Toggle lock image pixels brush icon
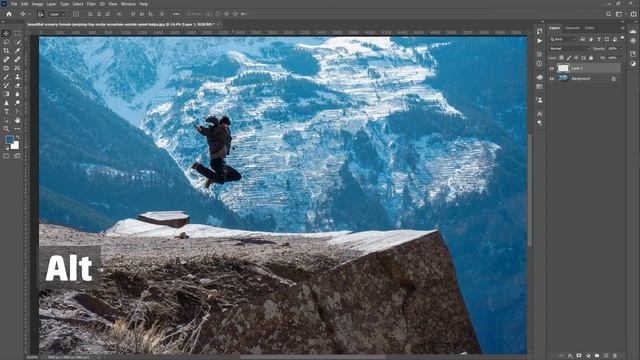640x360 pixels. click(569, 58)
